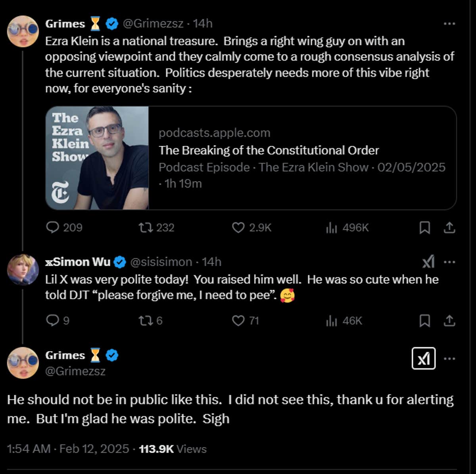The width and height of the screenshot is (476, 474).
Task: Like the Ezra Klein post
Action: (x=238, y=227)
